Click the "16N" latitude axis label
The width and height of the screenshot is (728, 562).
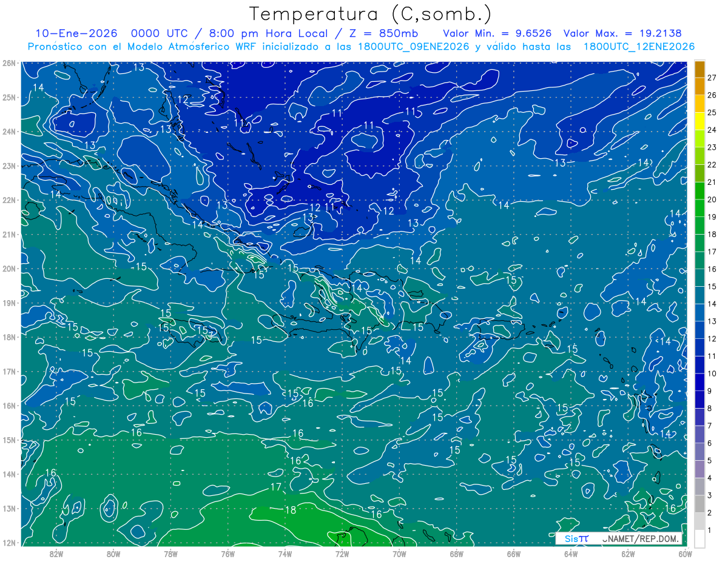point(8,406)
